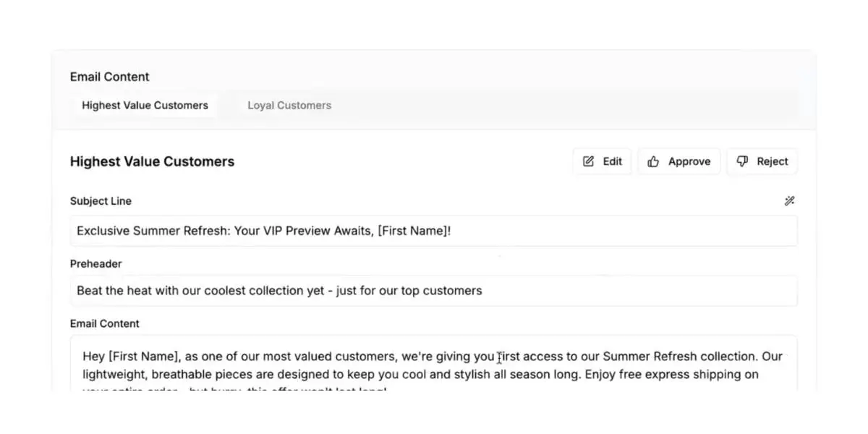Viewport: 868px width, 434px height.
Task: Switch to the Loyal Customers tab
Action: [x=289, y=105]
